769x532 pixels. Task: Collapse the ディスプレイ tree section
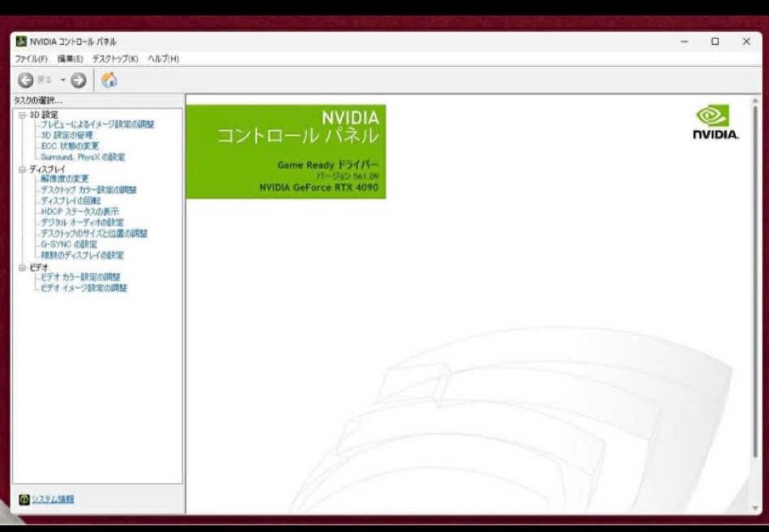pos(22,169)
